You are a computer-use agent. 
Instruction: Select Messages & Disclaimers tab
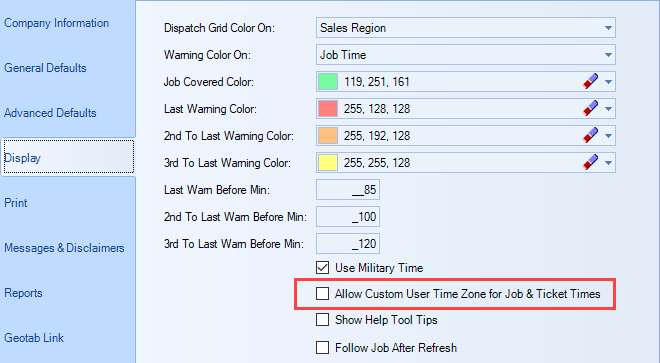click(64, 248)
